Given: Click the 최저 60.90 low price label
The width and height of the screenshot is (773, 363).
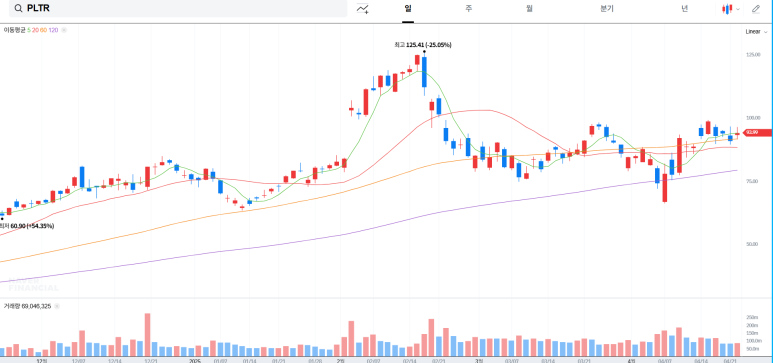Looking at the screenshot, I should click(x=27, y=226).
